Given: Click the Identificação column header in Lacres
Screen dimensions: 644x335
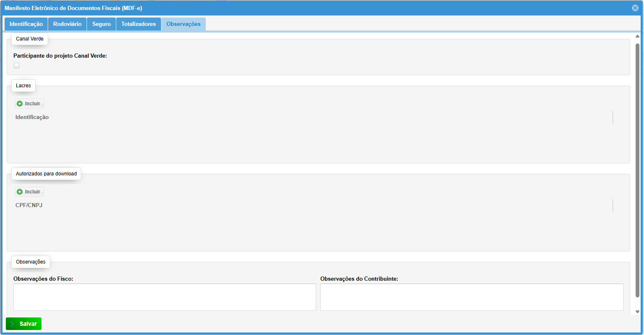Looking at the screenshot, I should pos(32,117).
